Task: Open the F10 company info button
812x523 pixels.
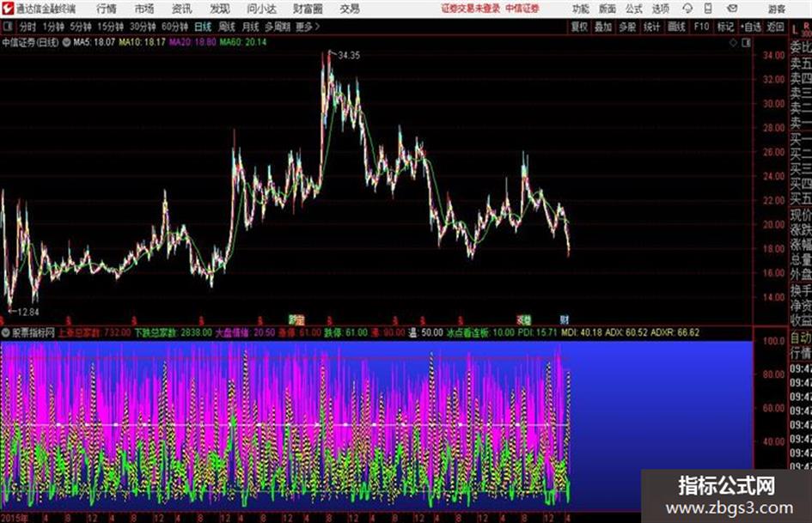Action: 702,27
